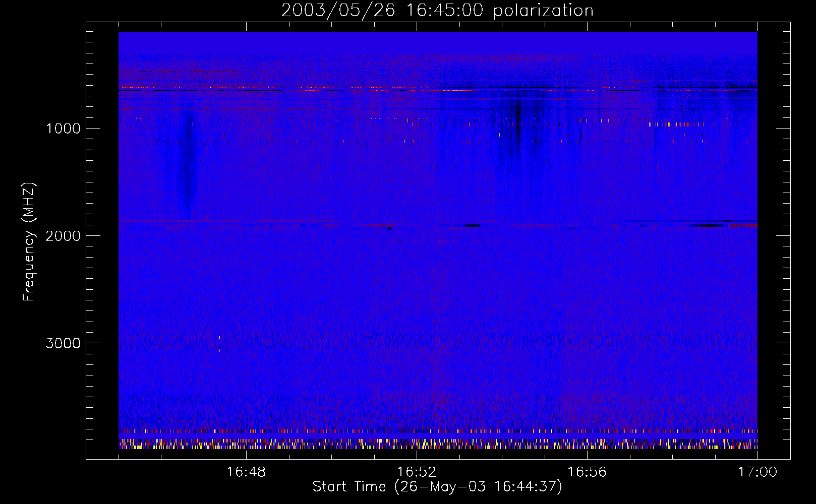816x504 pixels.
Task: Click the 16:56 time tick label
Action: coord(587,472)
